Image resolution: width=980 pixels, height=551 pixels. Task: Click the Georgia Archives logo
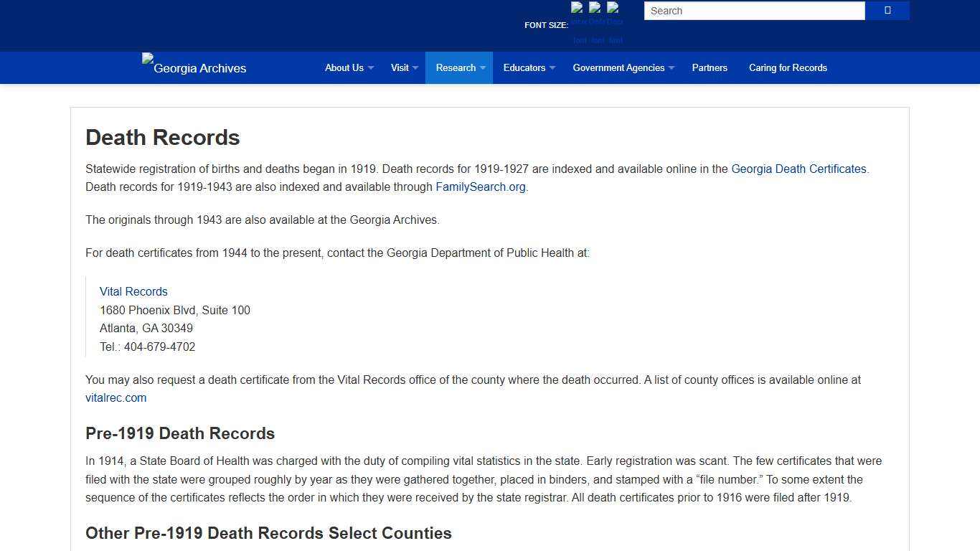pyautogui.click(x=193, y=67)
